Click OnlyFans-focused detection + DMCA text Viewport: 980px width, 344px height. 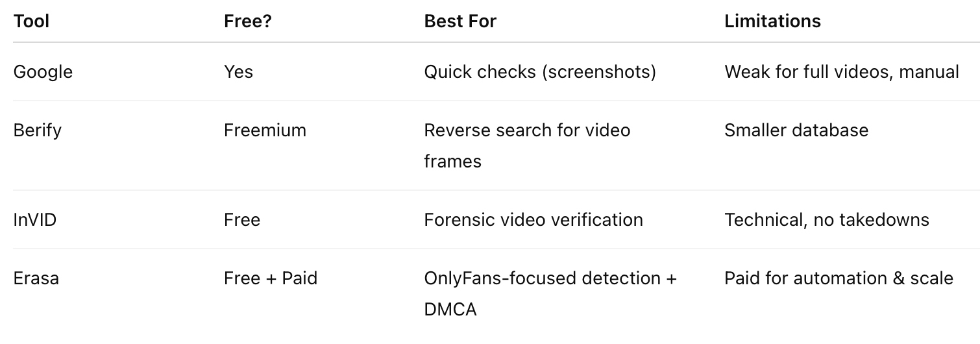550,294
